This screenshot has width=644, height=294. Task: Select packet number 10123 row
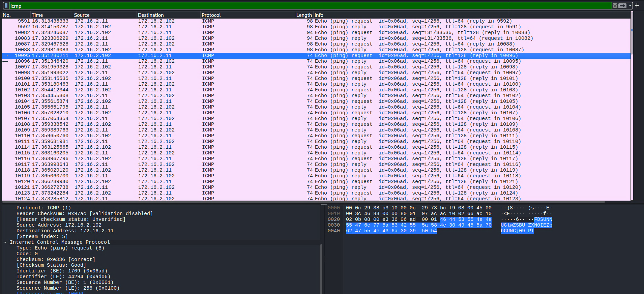(316, 193)
